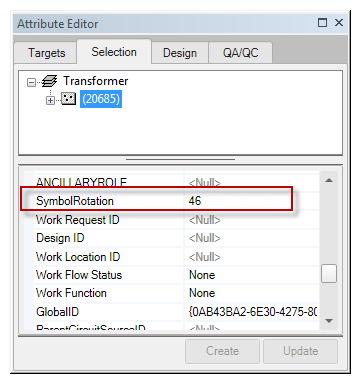Select the Transformer tree item label
This screenshot has height=384, width=361.
click(x=96, y=81)
